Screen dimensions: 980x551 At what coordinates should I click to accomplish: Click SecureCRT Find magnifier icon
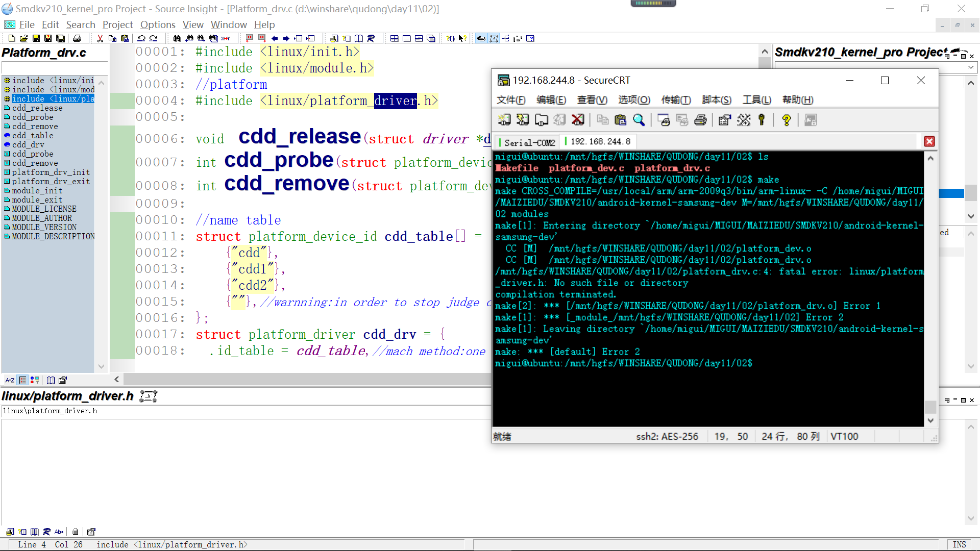coord(639,120)
